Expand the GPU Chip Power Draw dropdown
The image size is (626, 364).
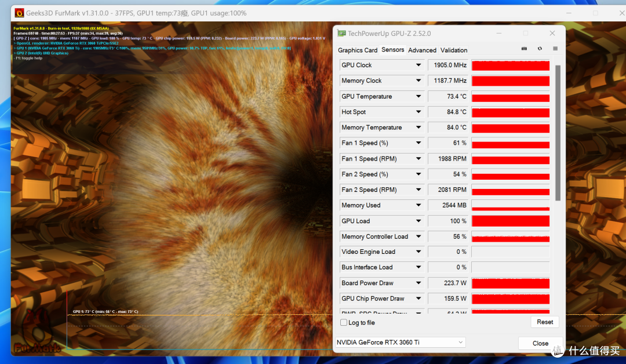418,298
